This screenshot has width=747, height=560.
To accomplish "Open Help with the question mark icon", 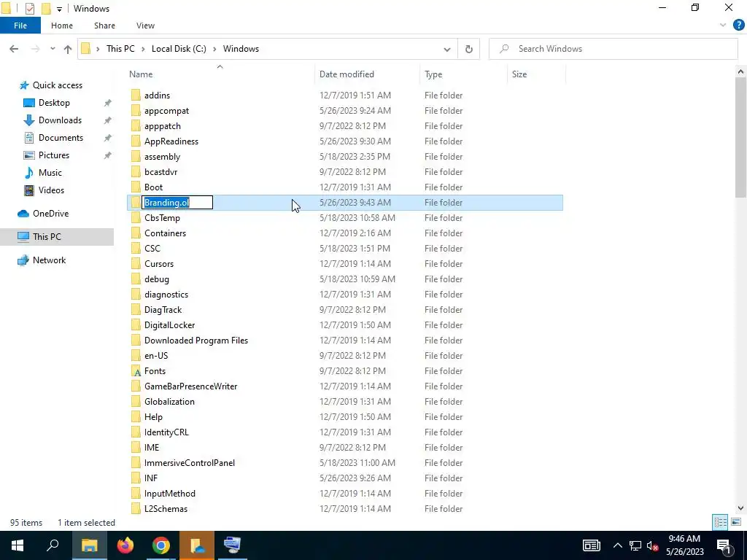I will click(x=738, y=26).
